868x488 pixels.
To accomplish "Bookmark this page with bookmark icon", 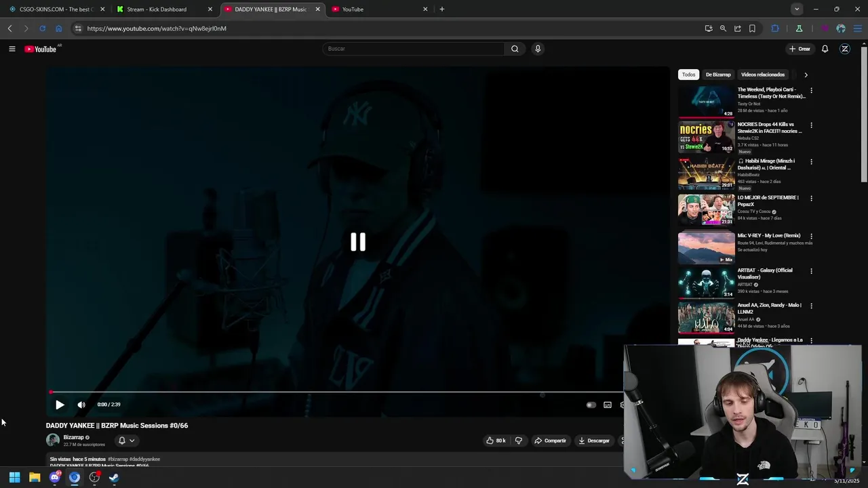I will pyautogui.click(x=752, y=28).
